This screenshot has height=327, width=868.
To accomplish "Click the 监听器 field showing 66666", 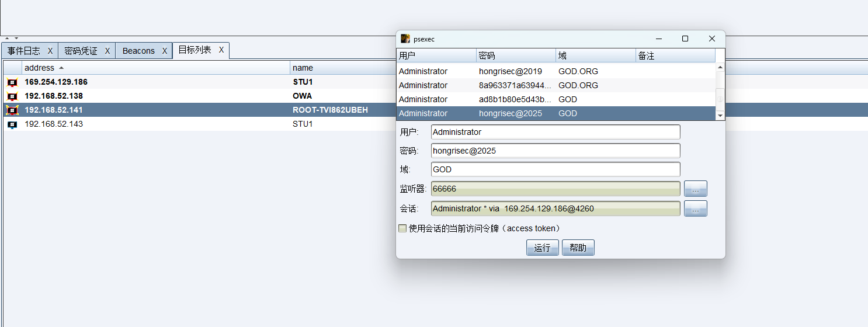I will click(x=555, y=189).
